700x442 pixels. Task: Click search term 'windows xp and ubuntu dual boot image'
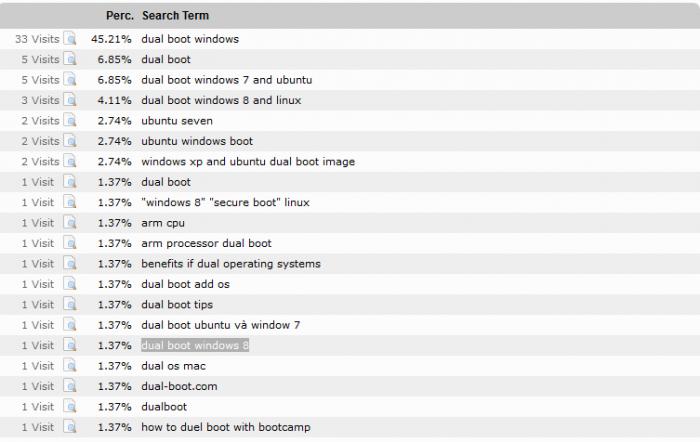248,162
